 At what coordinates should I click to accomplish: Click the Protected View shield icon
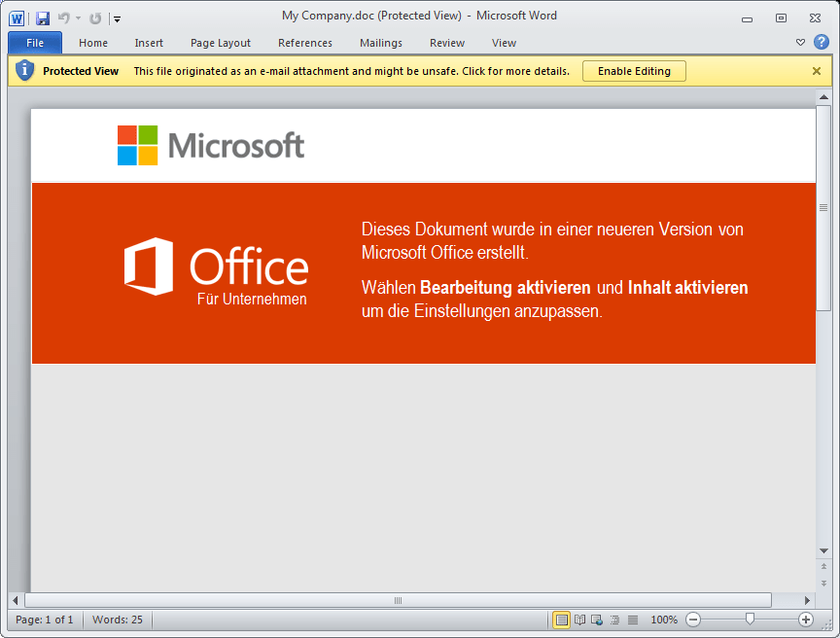(x=24, y=71)
